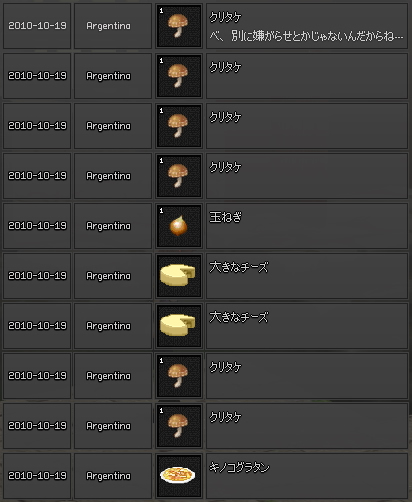
Task: Select the mushroom gratin dish icon
Action: [x=179, y=476]
